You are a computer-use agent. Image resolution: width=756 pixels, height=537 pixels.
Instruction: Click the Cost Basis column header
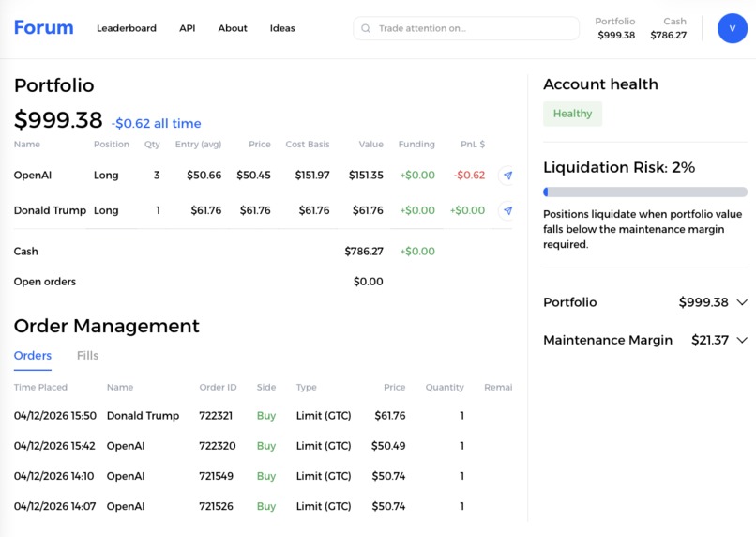(x=308, y=145)
